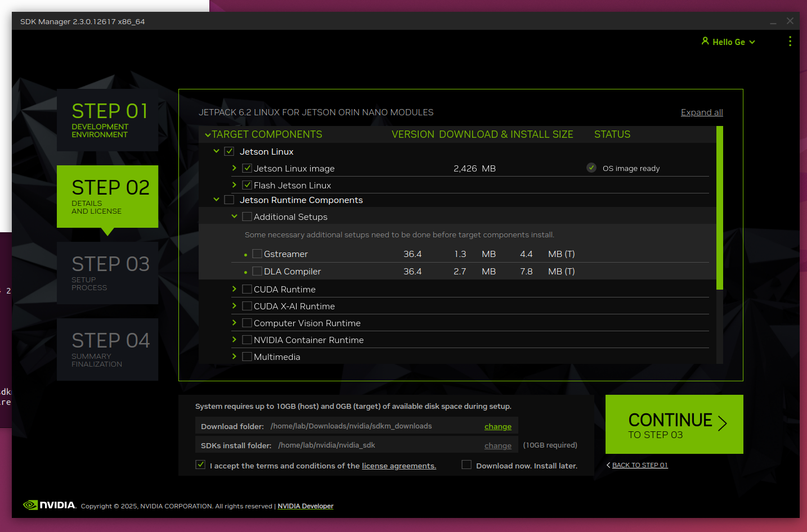Expand the CUDA X-AI Runtime row
Viewport: 807px width, 532px height.
click(234, 305)
